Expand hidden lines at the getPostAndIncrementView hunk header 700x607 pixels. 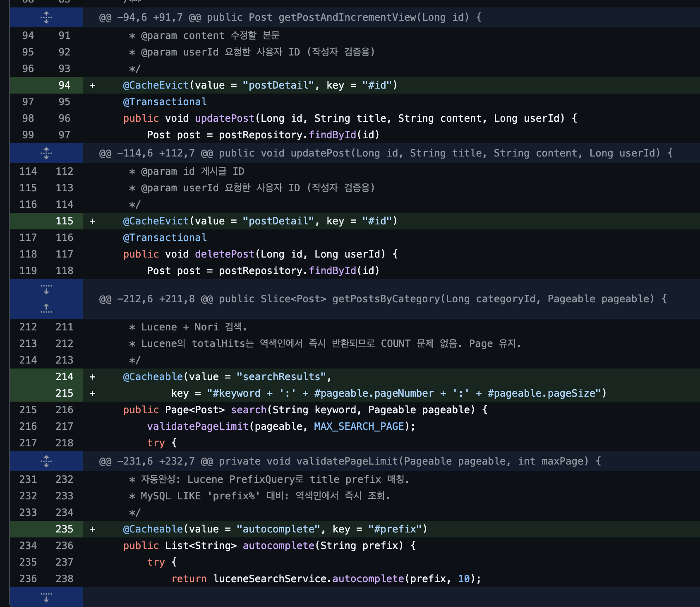[x=46, y=17]
